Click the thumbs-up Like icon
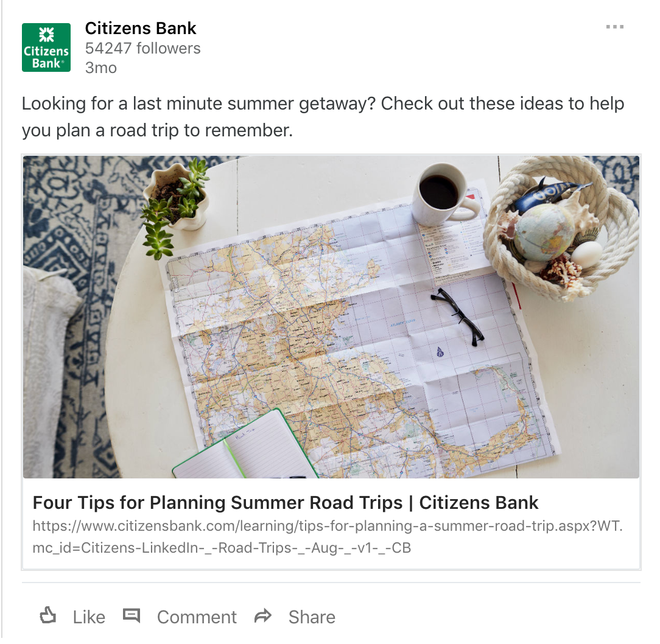This screenshot has width=660, height=644. (x=48, y=615)
